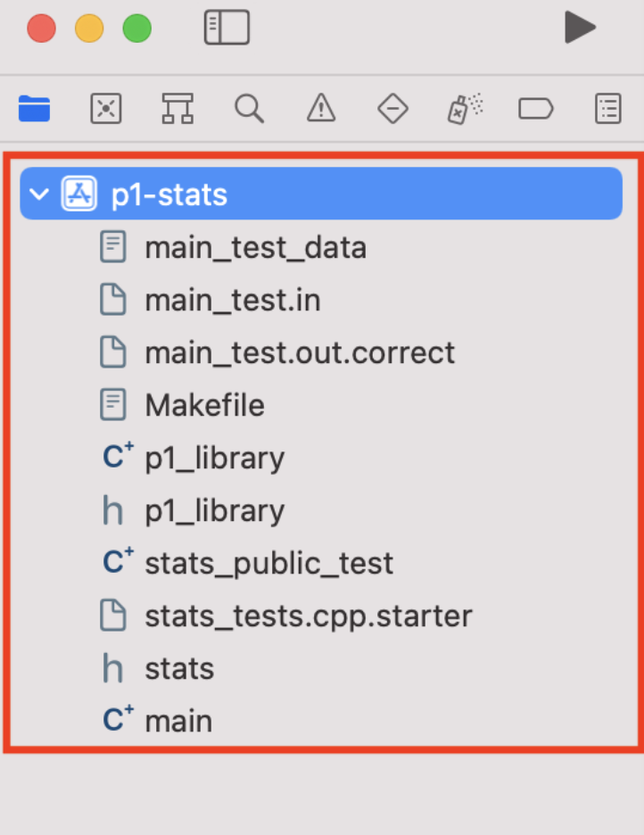The width and height of the screenshot is (644, 835).
Task: Open the Find navigator
Action: (x=249, y=108)
